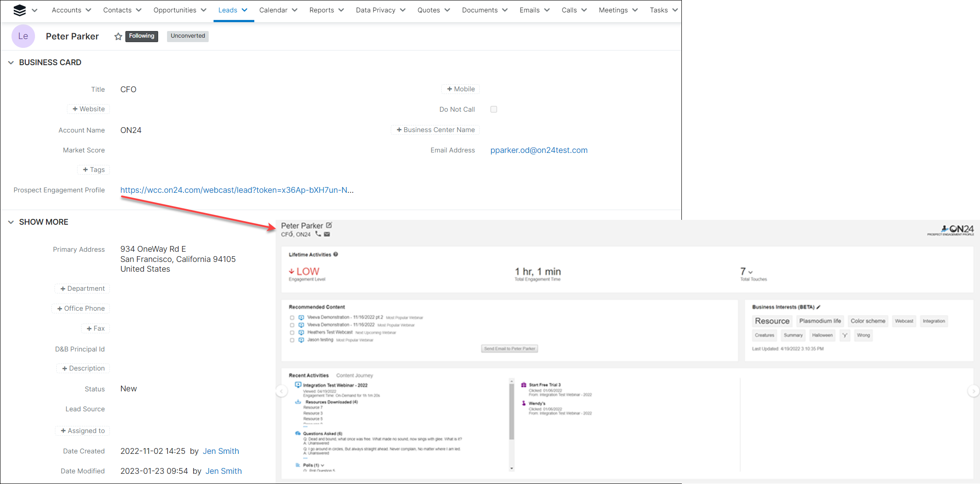Select the Halloween interest tag

click(822, 335)
